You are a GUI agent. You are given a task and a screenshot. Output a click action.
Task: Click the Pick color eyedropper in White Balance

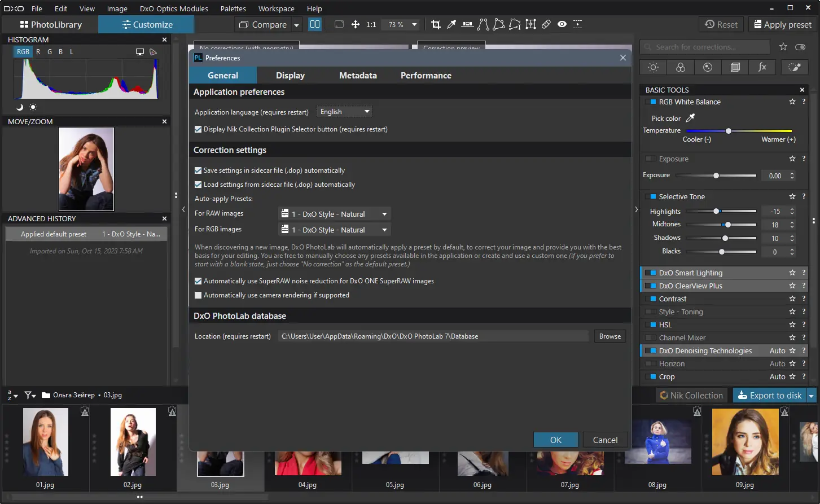[x=690, y=118]
